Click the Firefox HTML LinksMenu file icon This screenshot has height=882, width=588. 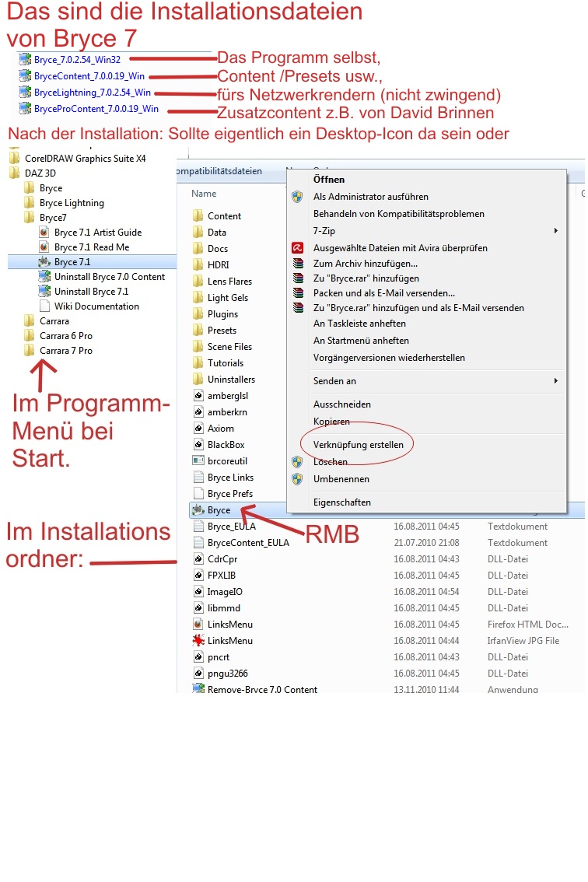[198, 624]
